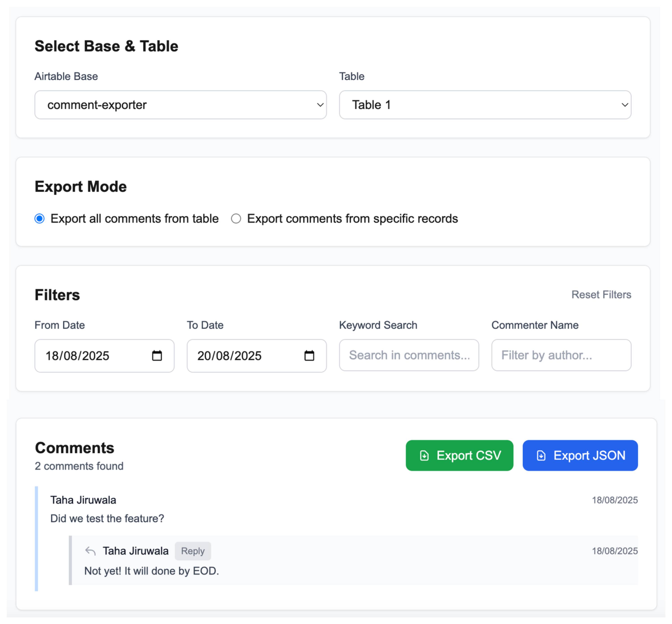Select 'Export comments from specific records' option
The image size is (672, 624).
[x=236, y=219]
